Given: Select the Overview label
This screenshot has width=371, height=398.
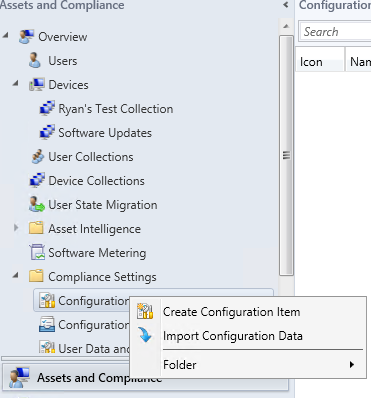Looking at the screenshot, I should click(x=63, y=37).
